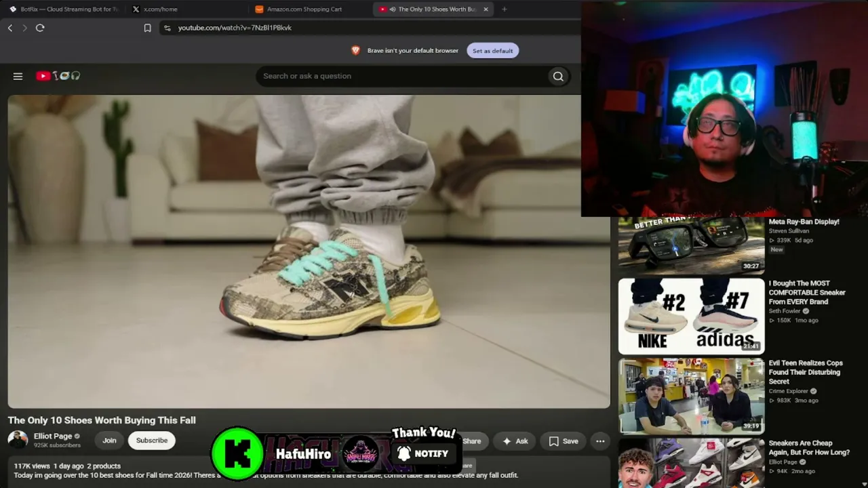Subscribe to Elliot Page
This screenshot has height=488, width=868.
(152, 441)
